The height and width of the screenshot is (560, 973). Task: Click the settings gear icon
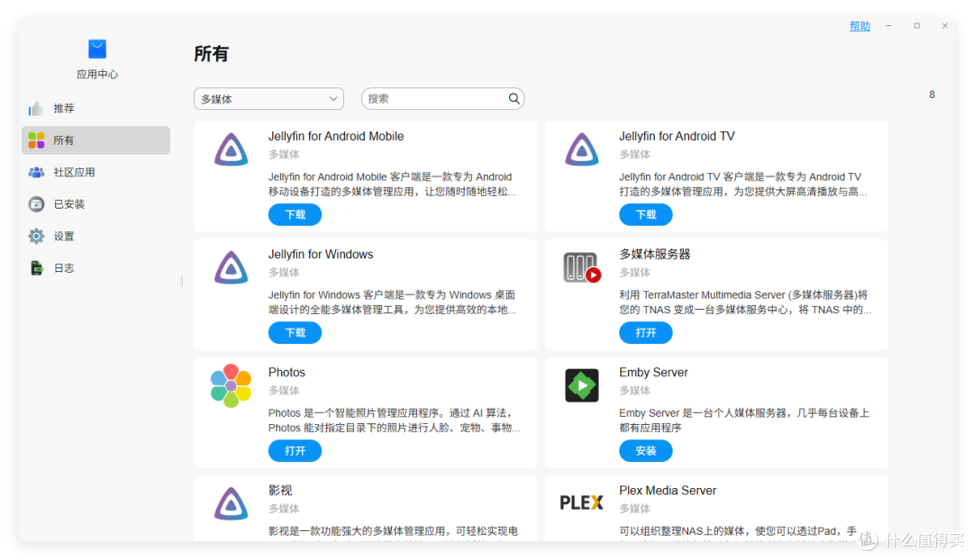(x=37, y=236)
